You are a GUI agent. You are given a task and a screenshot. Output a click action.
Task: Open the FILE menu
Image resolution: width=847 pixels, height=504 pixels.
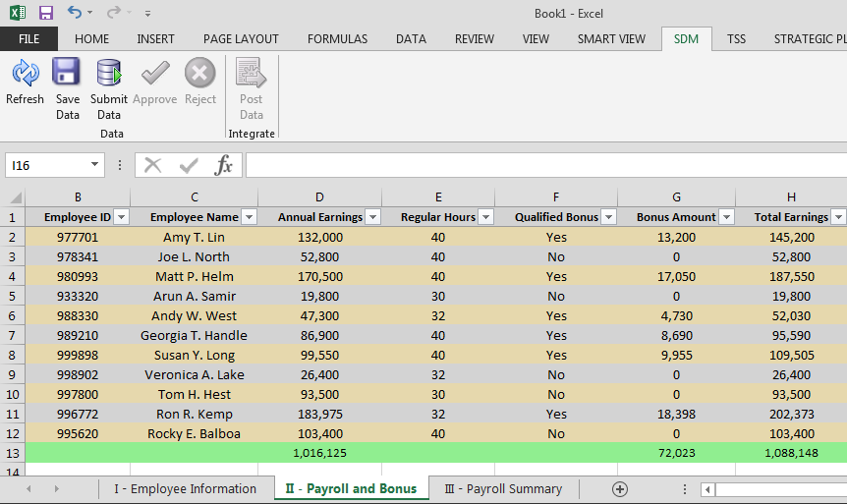pos(28,39)
